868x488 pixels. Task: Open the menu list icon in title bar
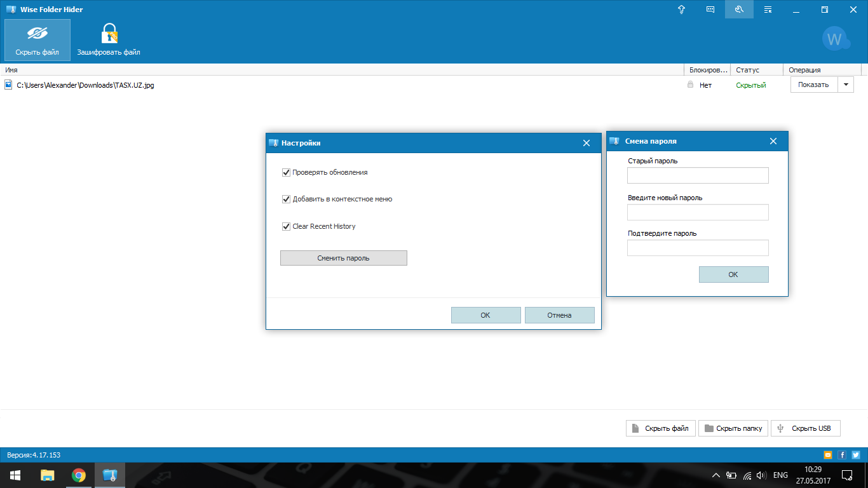click(x=768, y=10)
